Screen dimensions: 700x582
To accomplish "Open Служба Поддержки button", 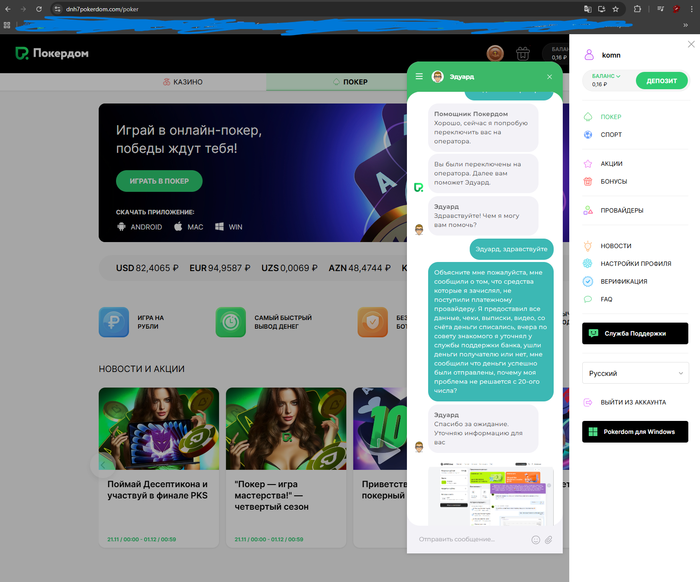I will 635,333.
